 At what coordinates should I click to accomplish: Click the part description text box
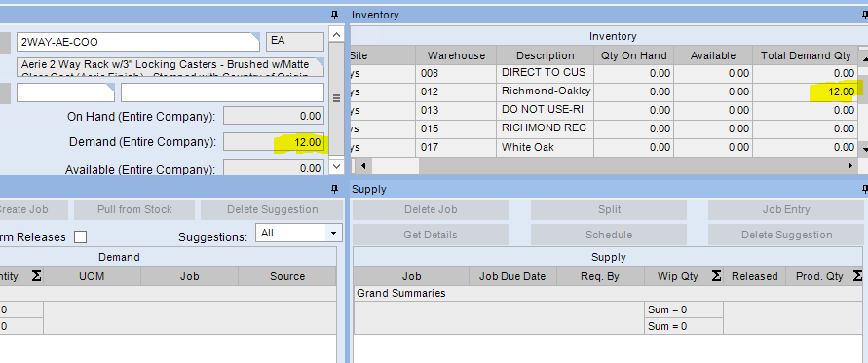[170, 67]
